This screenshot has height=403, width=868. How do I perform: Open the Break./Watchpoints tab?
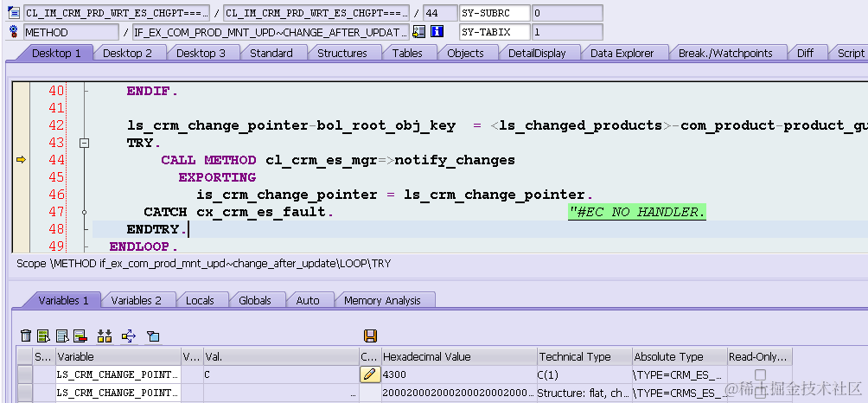(x=725, y=53)
